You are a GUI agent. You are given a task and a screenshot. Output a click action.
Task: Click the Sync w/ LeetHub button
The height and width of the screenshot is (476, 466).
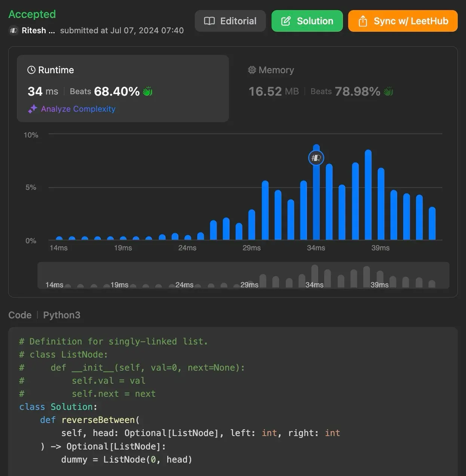(x=402, y=21)
